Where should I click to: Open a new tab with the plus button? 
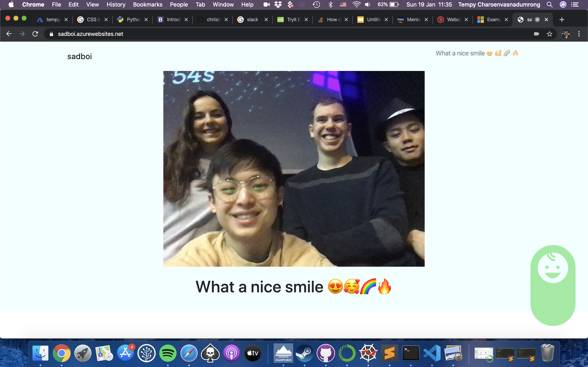(561, 20)
